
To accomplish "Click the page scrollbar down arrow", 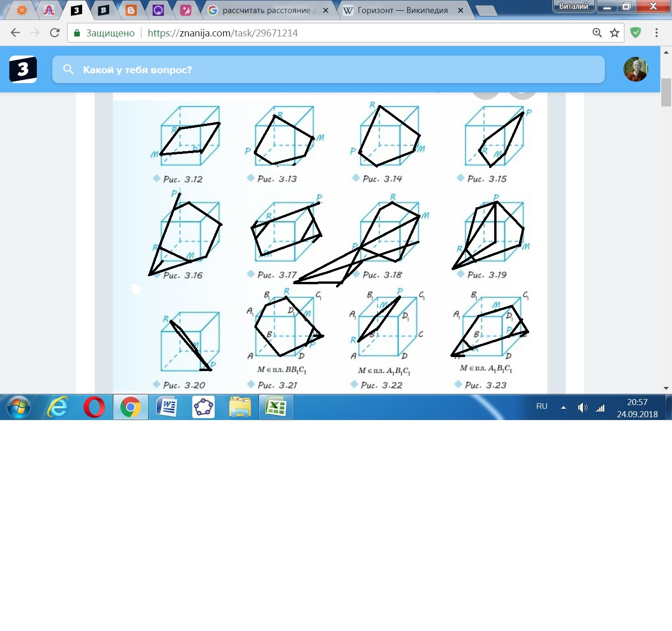I will coord(666,388).
